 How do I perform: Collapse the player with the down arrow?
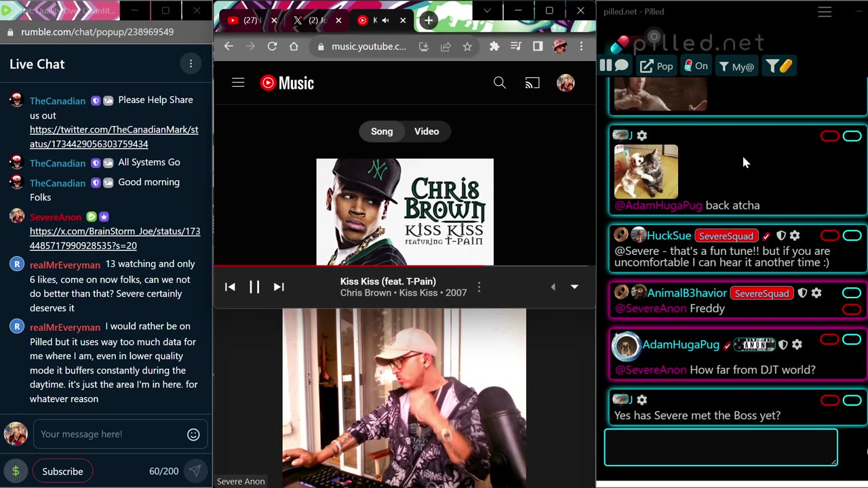click(x=574, y=287)
